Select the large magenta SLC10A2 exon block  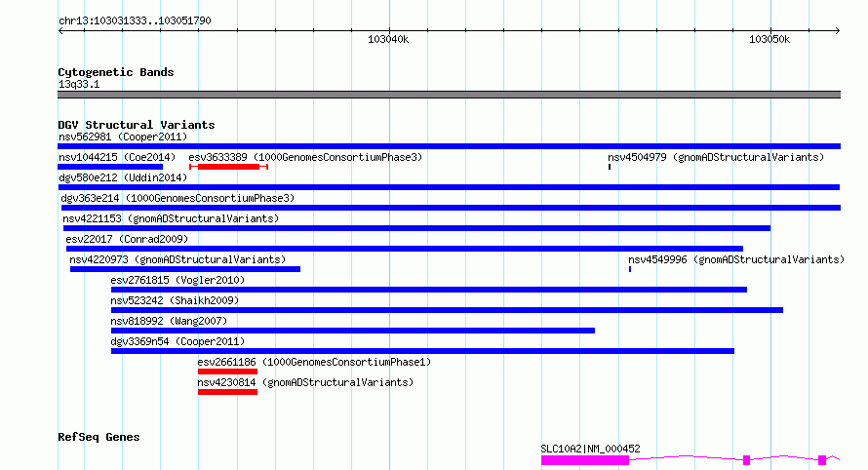pos(585,460)
